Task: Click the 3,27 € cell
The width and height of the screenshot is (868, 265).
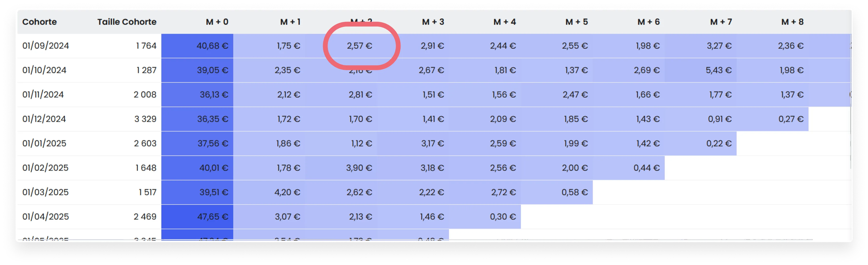Action: pyautogui.click(x=700, y=46)
